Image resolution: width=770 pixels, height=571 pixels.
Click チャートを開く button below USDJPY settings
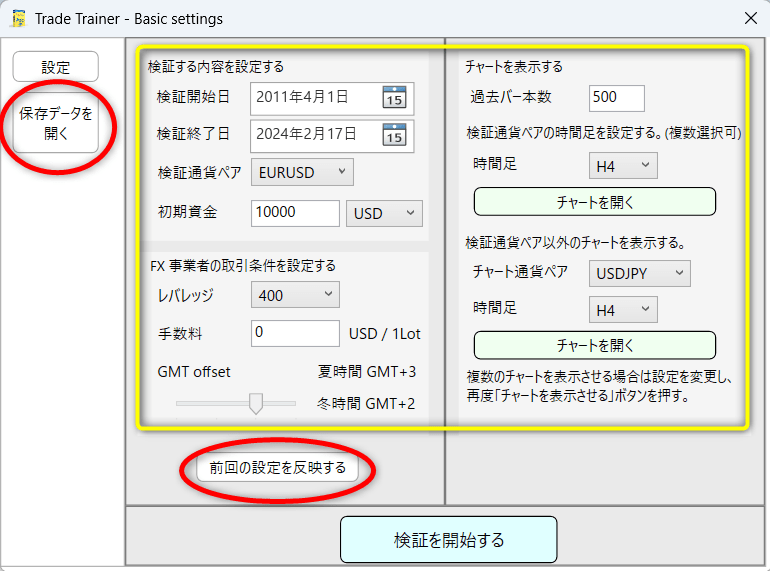pos(595,345)
